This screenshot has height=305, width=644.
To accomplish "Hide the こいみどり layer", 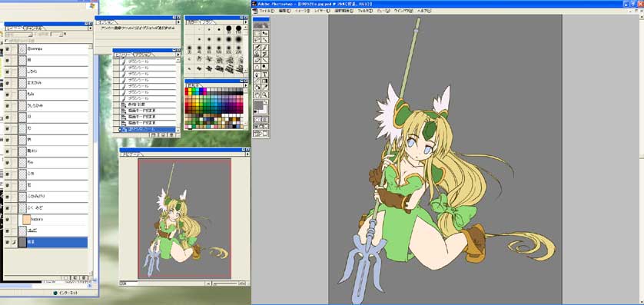I will (x=8, y=197).
